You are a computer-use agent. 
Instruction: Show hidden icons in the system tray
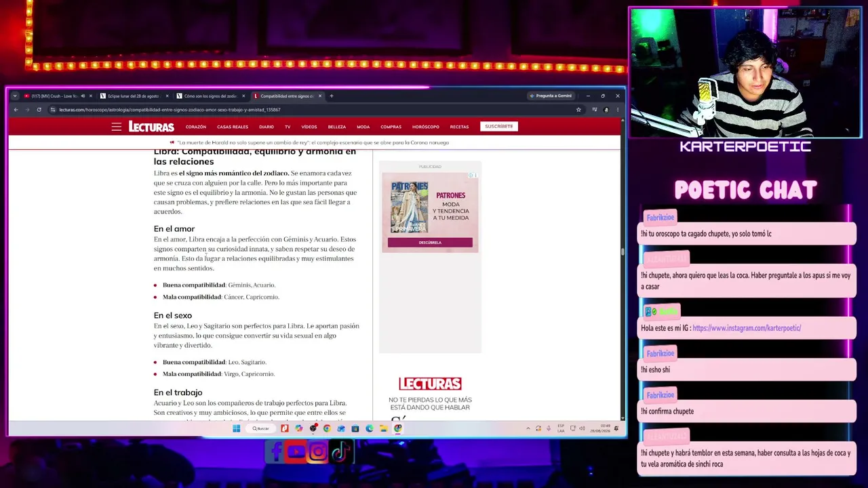pos(528,428)
